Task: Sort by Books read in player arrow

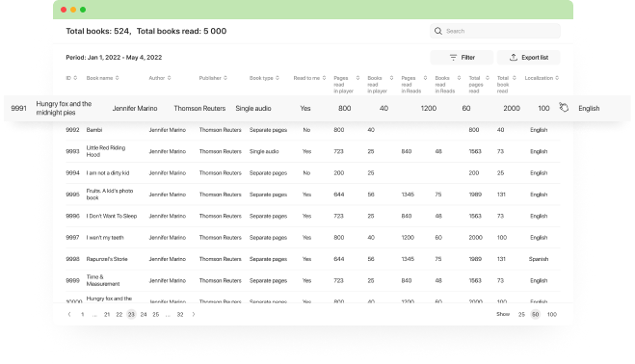Action: (391, 78)
